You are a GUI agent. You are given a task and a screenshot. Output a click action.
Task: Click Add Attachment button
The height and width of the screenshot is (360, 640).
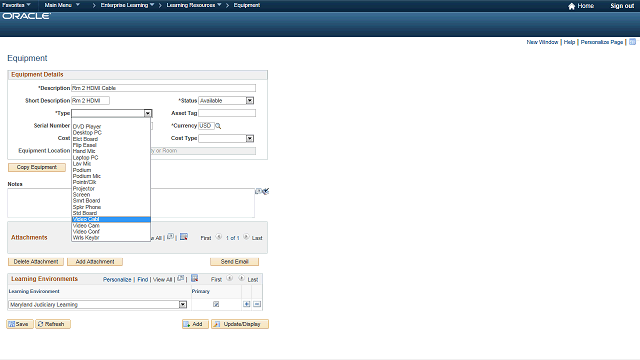[95, 262]
